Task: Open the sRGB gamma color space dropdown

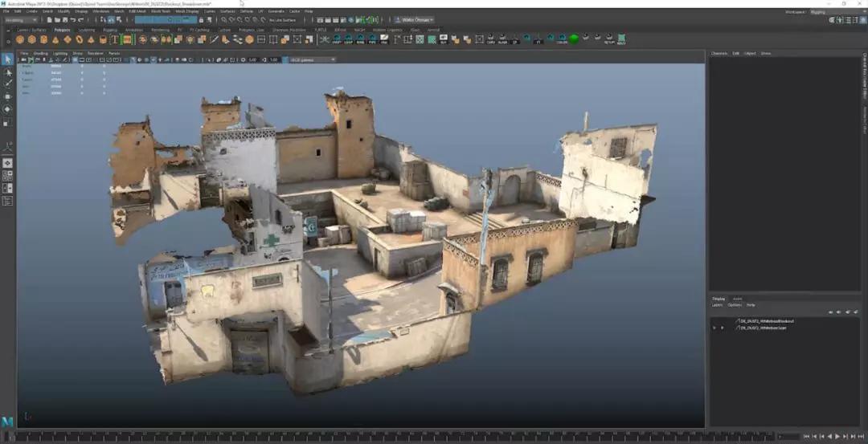Action: [313, 59]
